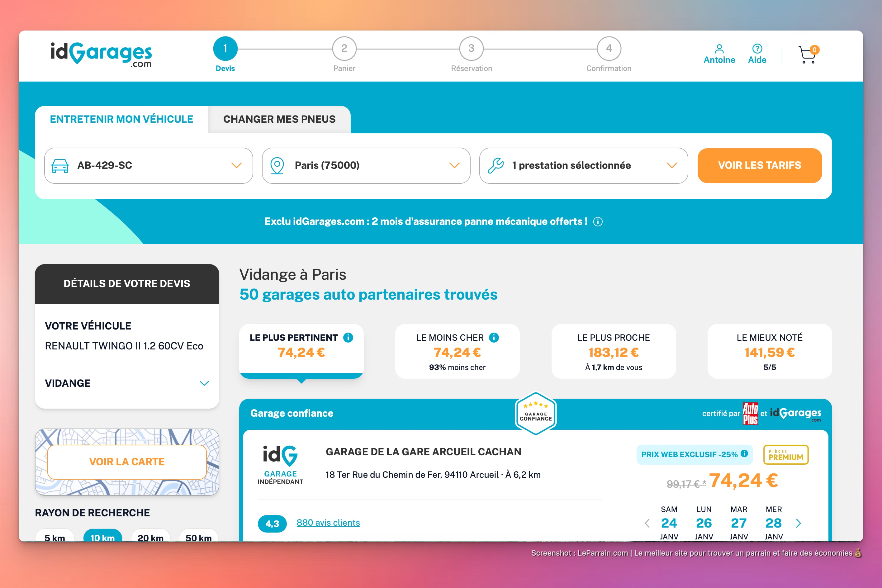The image size is (882, 588).
Task: Select the 50 km search radius
Action: (x=198, y=537)
